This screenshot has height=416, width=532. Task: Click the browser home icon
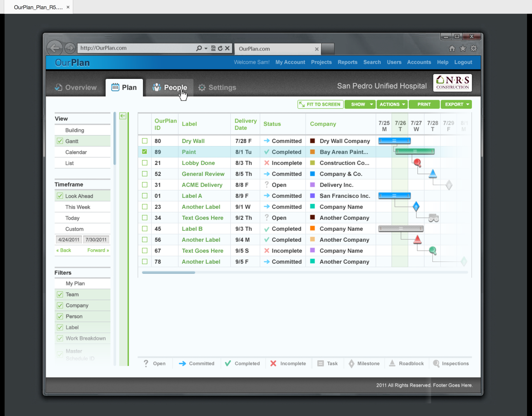pyautogui.click(x=452, y=48)
